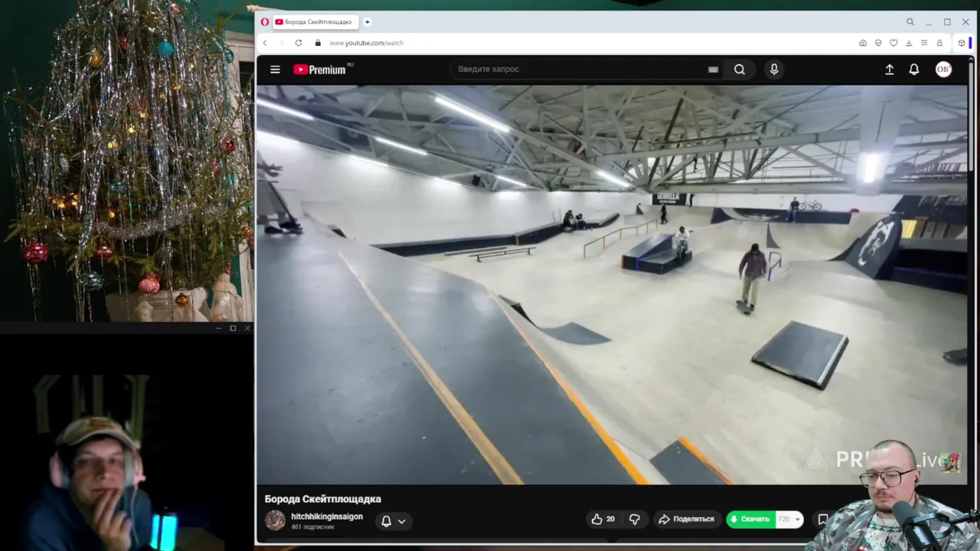The height and width of the screenshot is (551, 980).
Task: Expand the 720 quality dropdown
Action: pyautogui.click(x=789, y=519)
